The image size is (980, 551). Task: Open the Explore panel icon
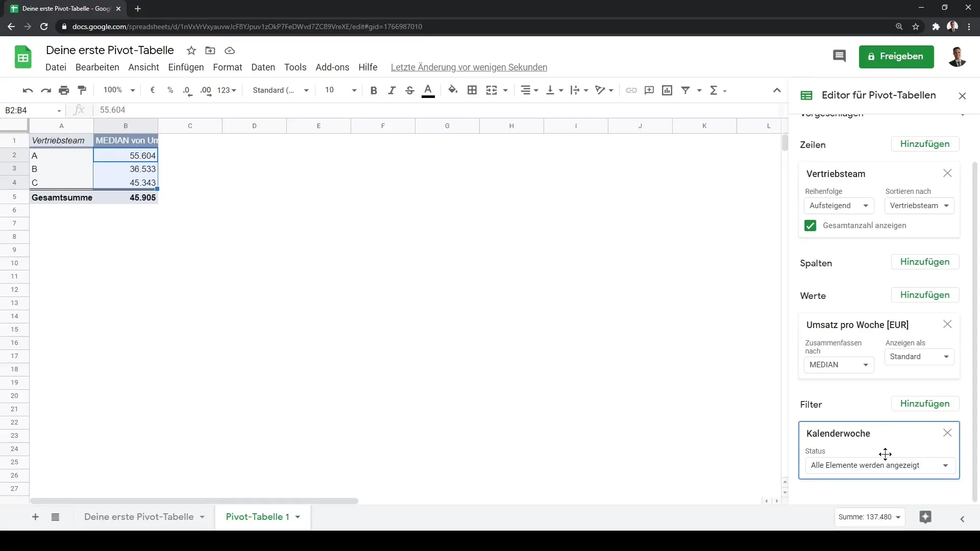pyautogui.click(x=925, y=517)
